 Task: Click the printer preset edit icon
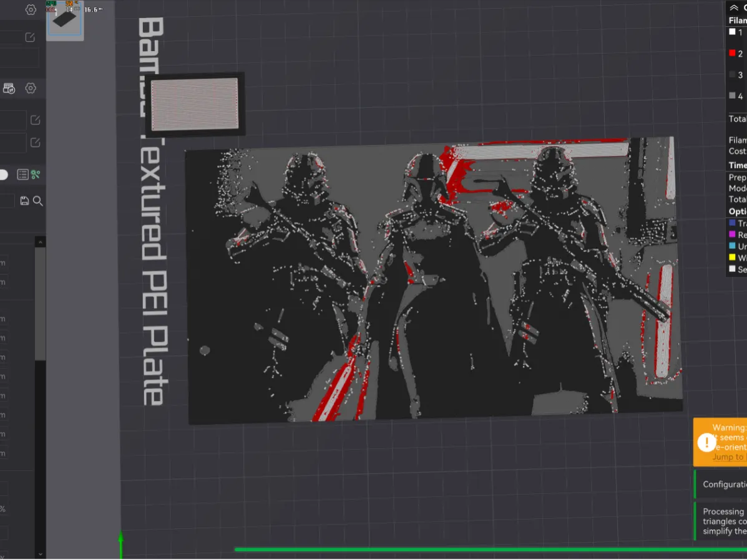coord(30,37)
